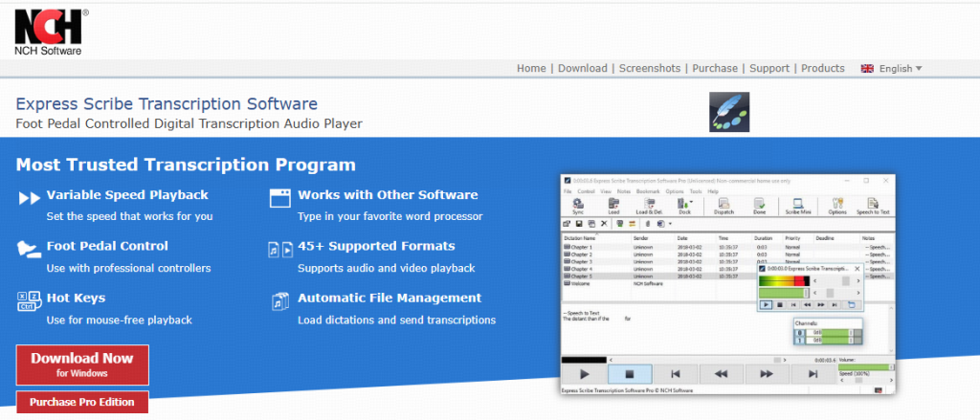The height and width of the screenshot is (420, 980).
Task: Click the floppy disk save icon in small toolbar
Action: (579, 224)
